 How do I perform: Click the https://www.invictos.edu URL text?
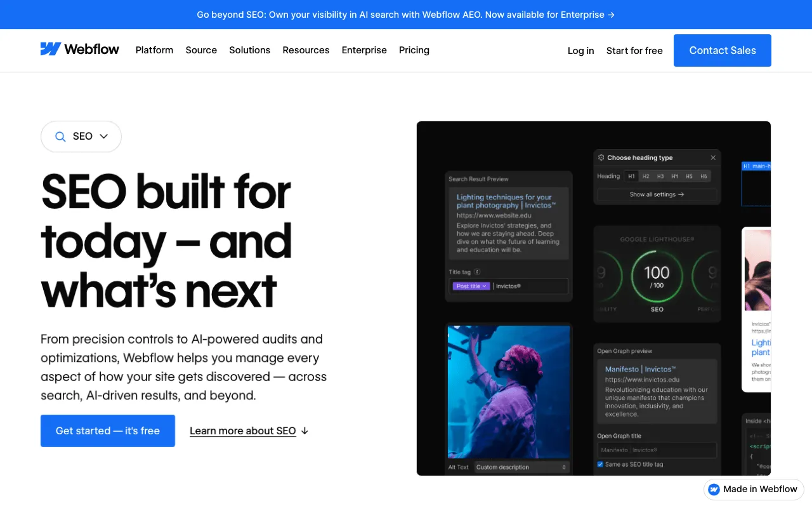click(643, 380)
